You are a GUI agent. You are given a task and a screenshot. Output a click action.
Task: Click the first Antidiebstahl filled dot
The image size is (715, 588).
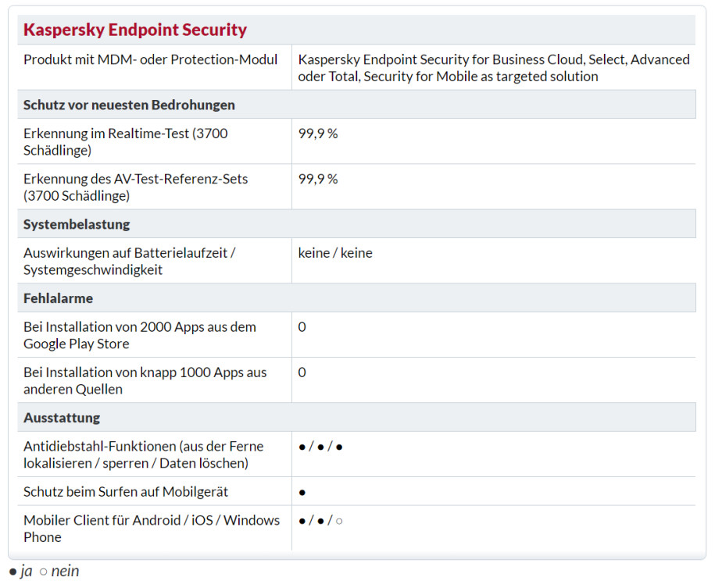coord(302,447)
